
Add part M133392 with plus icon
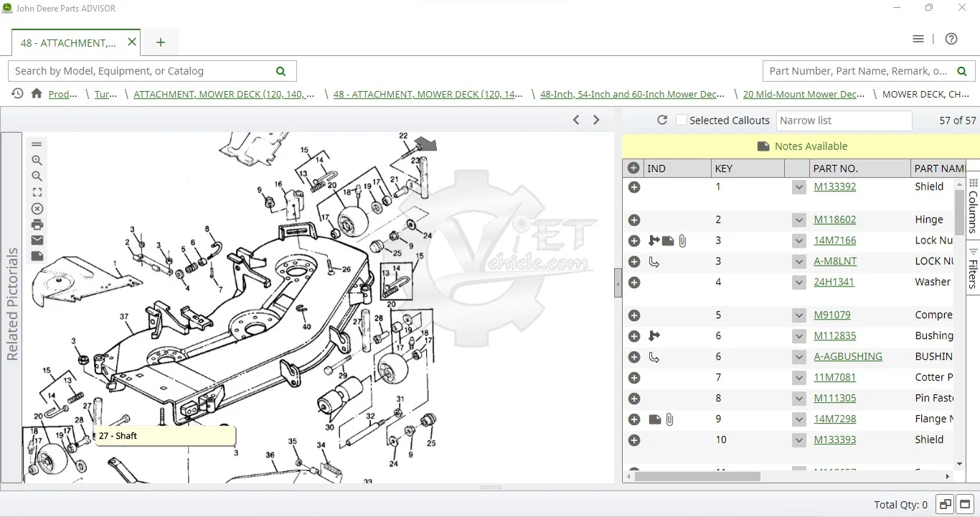[634, 187]
